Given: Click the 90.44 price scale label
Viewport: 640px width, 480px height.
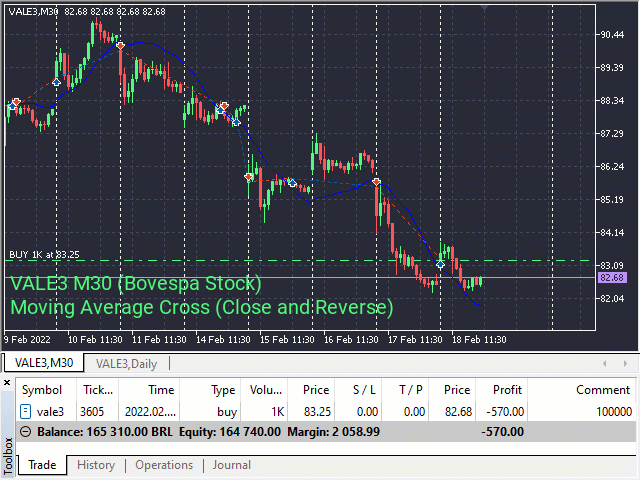Looking at the screenshot, I should [612, 35].
